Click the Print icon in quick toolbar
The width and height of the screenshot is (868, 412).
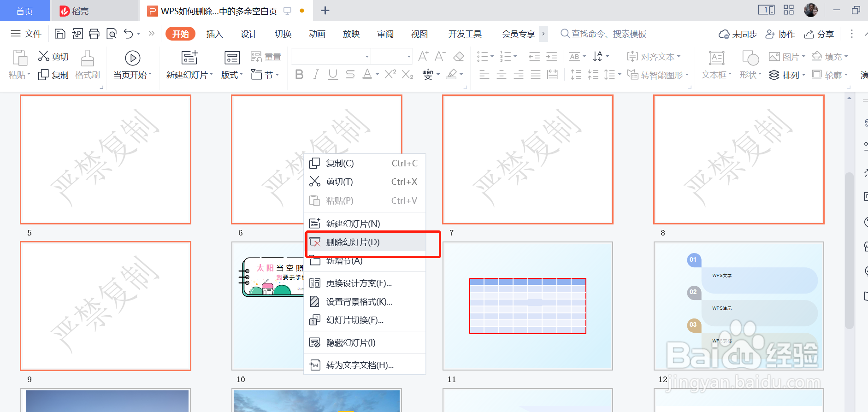coord(94,34)
